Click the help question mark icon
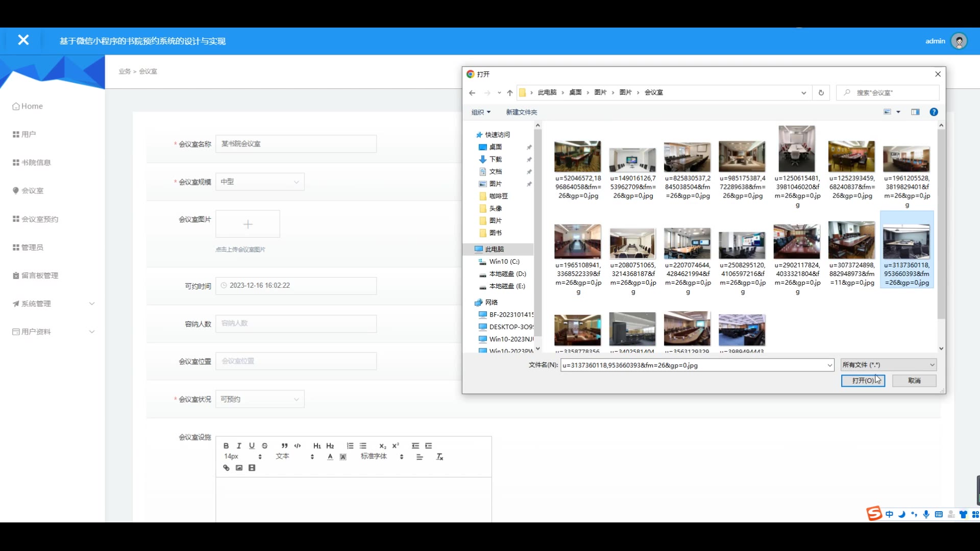This screenshot has height=551, width=980. [934, 112]
